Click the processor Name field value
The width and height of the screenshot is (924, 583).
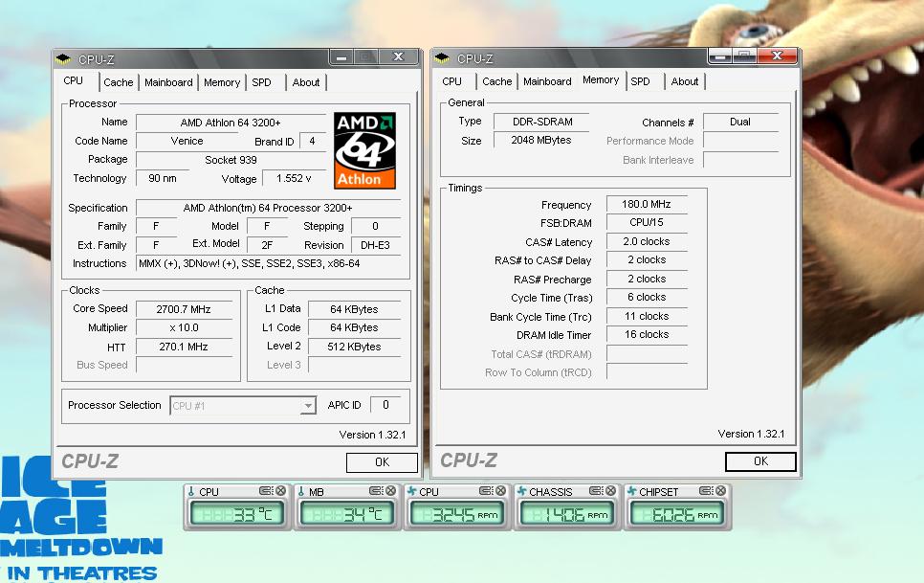pos(231,123)
